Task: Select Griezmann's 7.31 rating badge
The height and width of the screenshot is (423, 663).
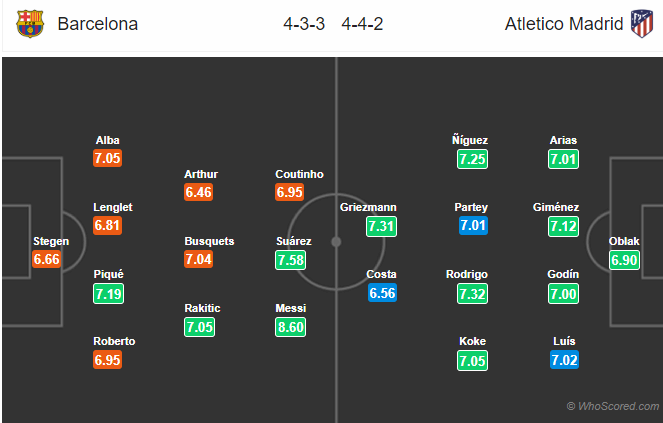Action: click(x=382, y=226)
